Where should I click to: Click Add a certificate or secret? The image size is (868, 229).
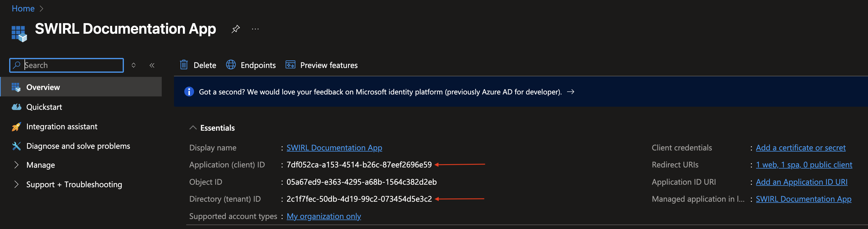[801, 148]
